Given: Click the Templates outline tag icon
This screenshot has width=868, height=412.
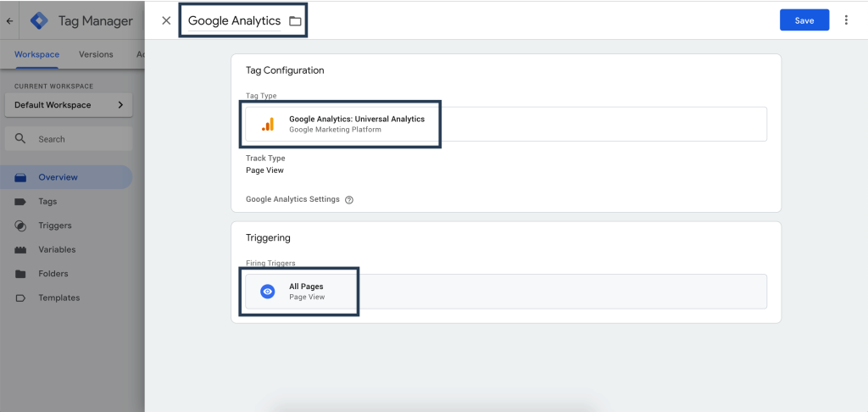Looking at the screenshot, I should point(20,298).
